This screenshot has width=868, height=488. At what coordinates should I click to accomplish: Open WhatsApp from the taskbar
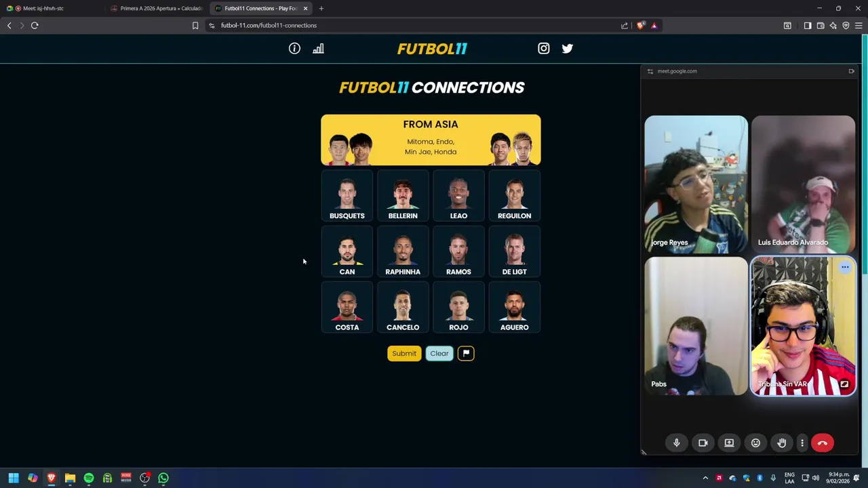163,478
